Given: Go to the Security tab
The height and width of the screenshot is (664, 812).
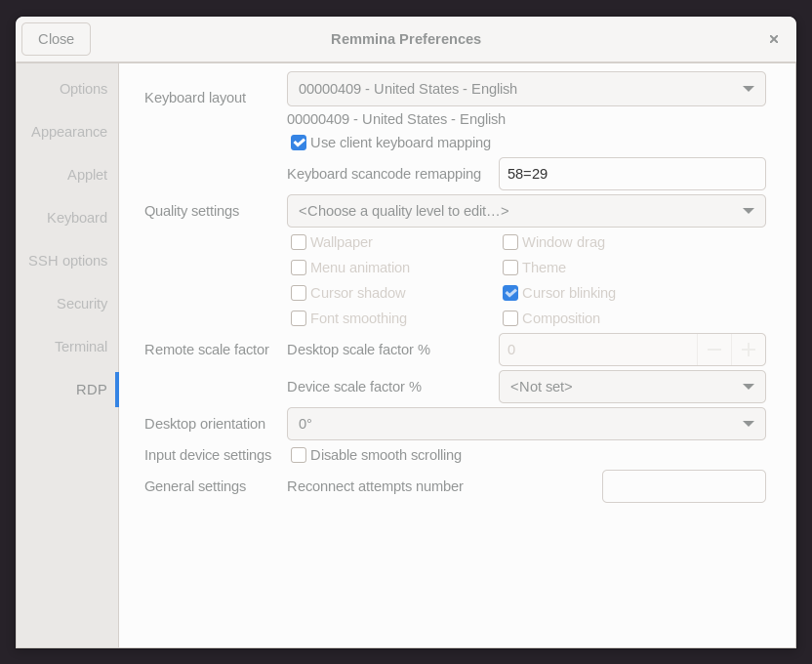Looking at the screenshot, I should click(82, 304).
